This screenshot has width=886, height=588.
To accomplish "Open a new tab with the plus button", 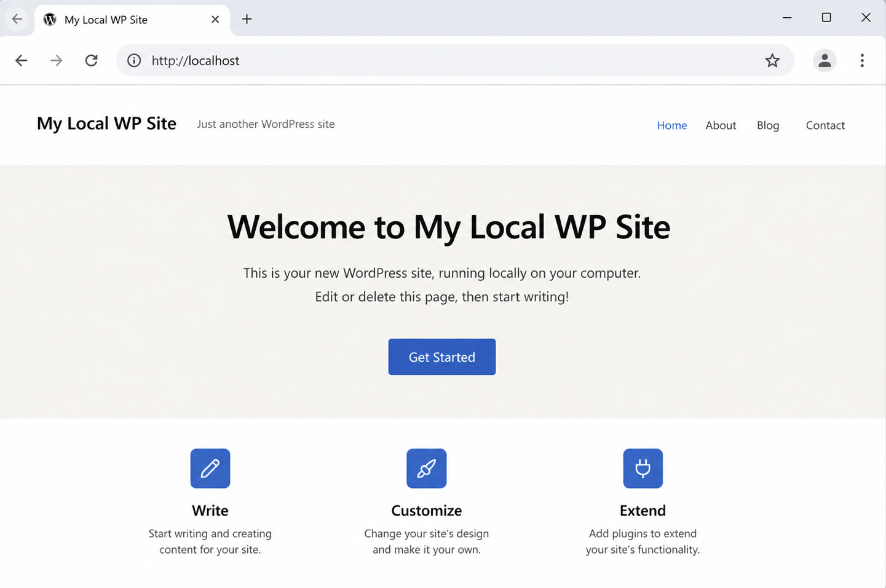I will [x=247, y=19].
